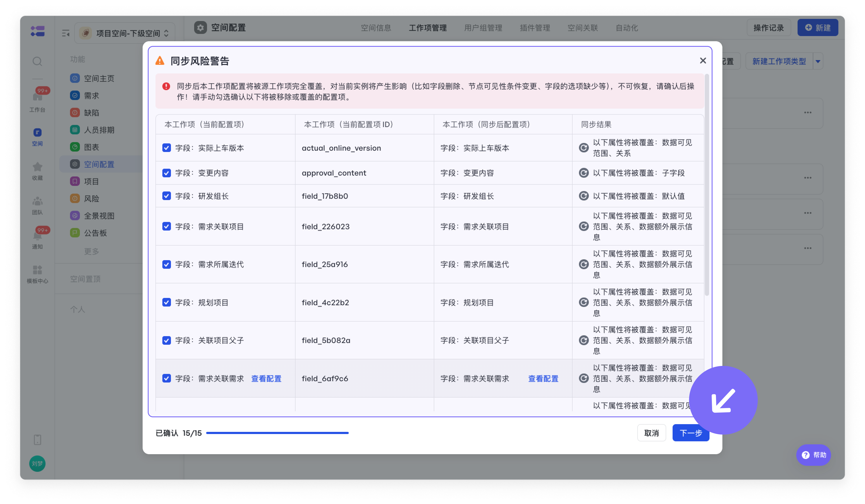Screen dimensions: 865x504
Task: Open 空间主页 in the sidebar
Action: (x=99, y=78)
